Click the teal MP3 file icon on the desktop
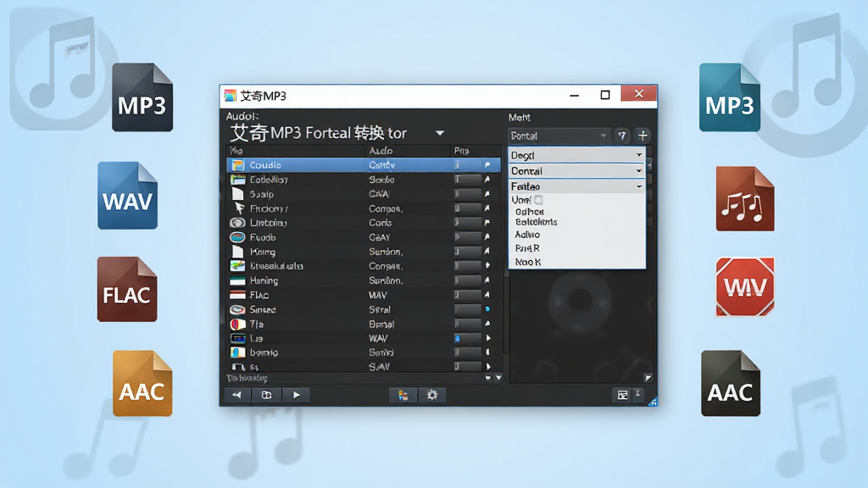Viewport: 868px width, 488px height. [x=730, y=97]
